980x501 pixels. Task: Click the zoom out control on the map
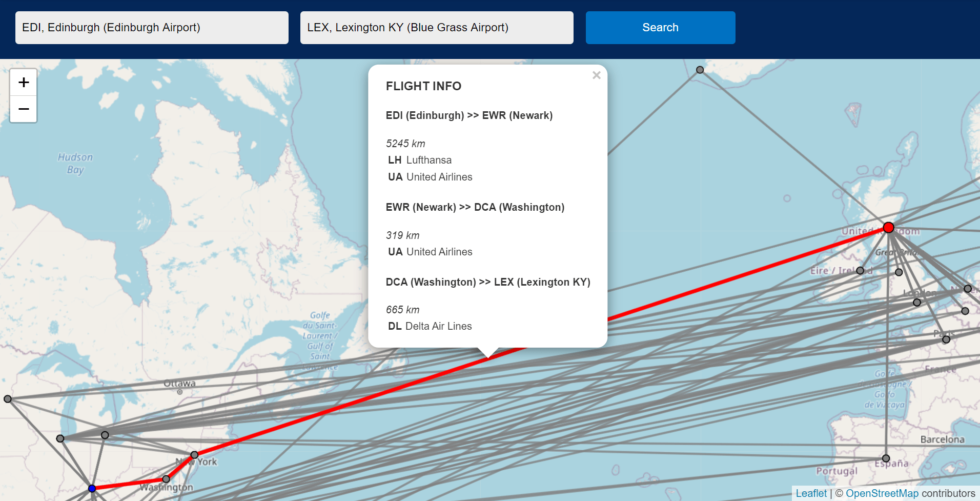[x=23, y=109]
